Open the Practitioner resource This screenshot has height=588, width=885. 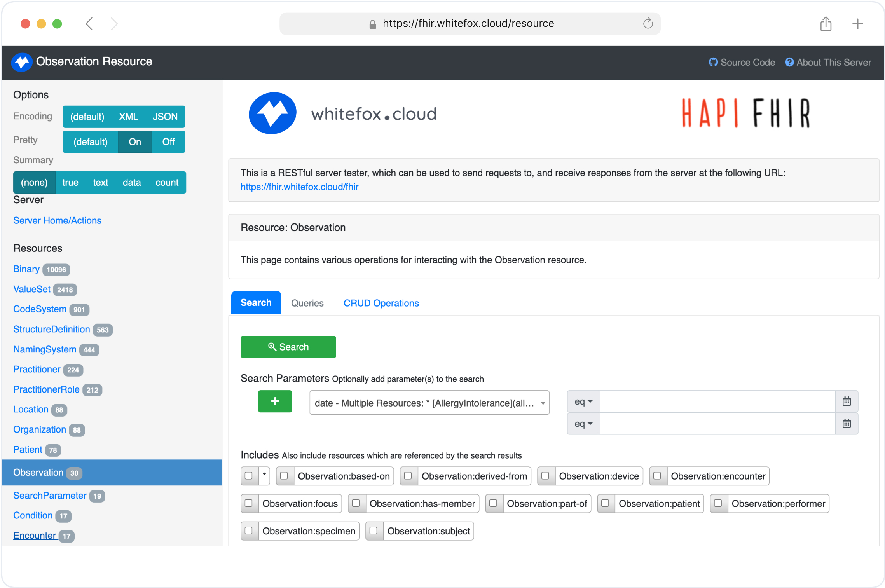[37, 369]
